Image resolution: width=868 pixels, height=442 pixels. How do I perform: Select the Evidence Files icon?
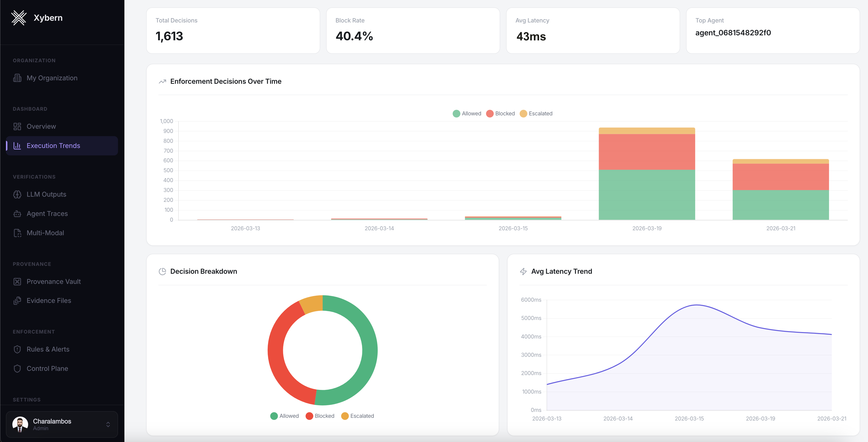(18, 300)
